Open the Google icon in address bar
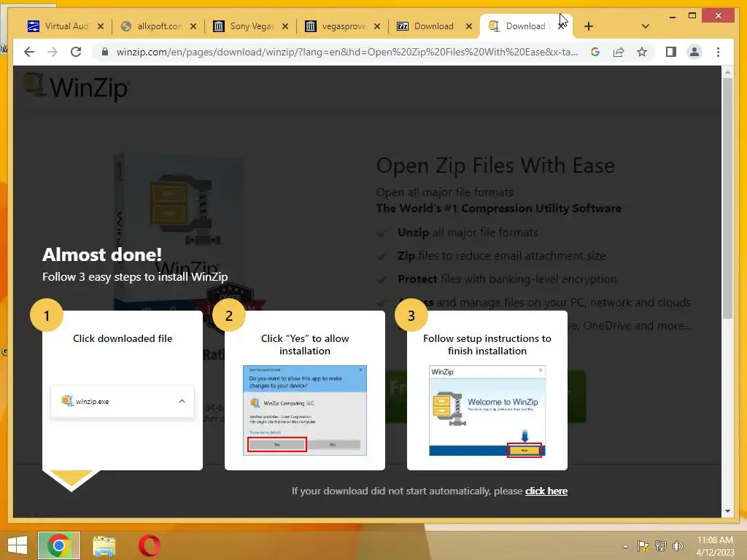The height and width of the screenshot is (560, 747). [x=595, y=52]
